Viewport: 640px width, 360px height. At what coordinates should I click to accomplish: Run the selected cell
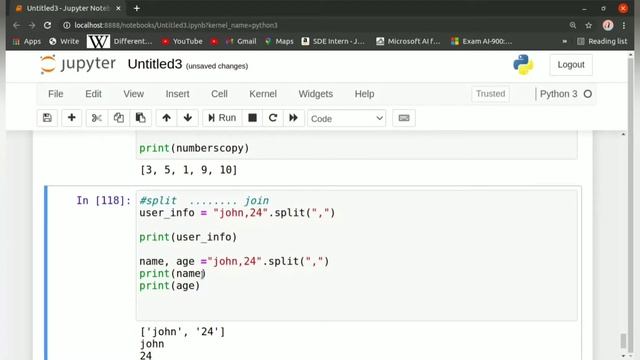pos(222,118)
